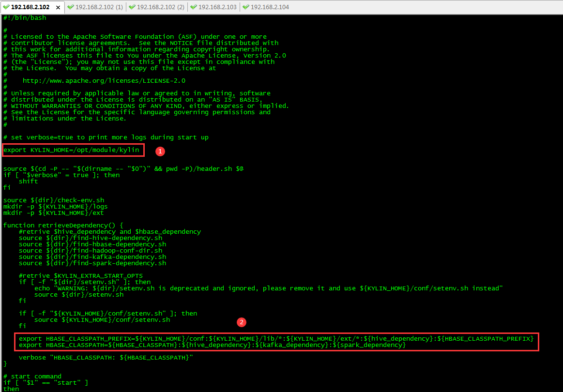Click the 'if [ -f "${dir}/setenv.sh" ]; then' line
The image size is (563, 392).
85,282
